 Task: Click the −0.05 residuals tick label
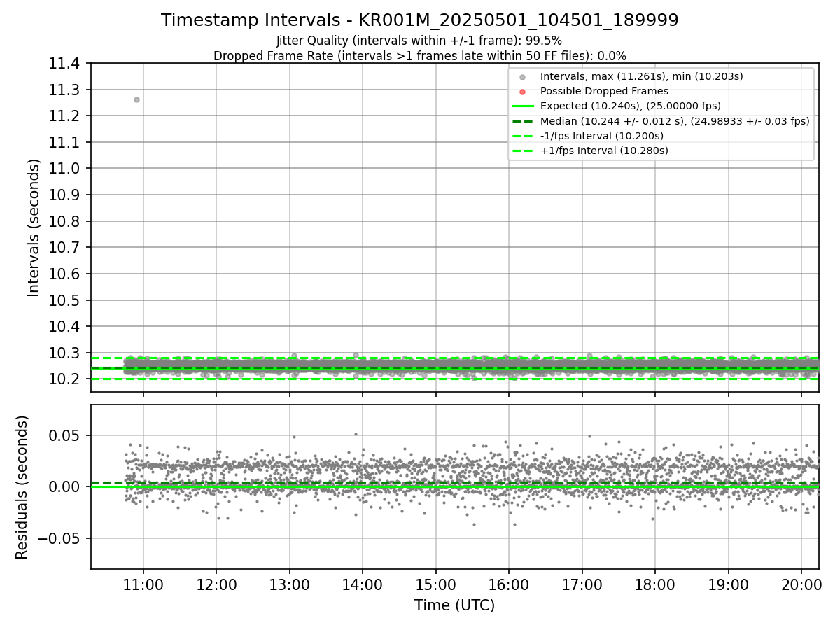[x=59, y=538]
